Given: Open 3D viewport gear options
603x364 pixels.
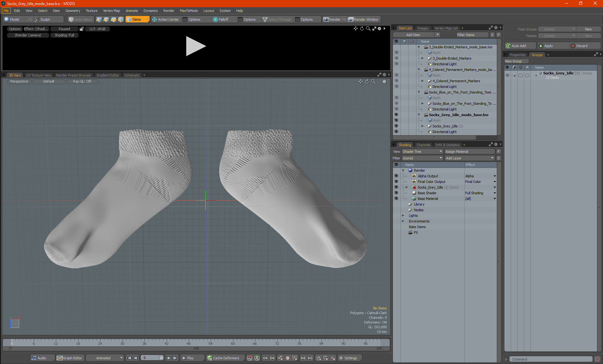Looking at the screenshot, I should pos(384,82).
